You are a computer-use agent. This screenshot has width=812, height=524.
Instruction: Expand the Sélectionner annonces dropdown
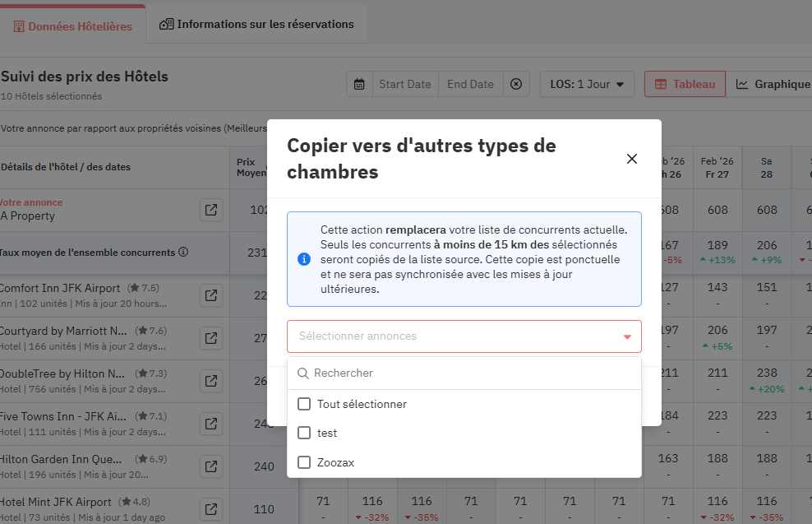pyautogui.click(x=464, y=336)
